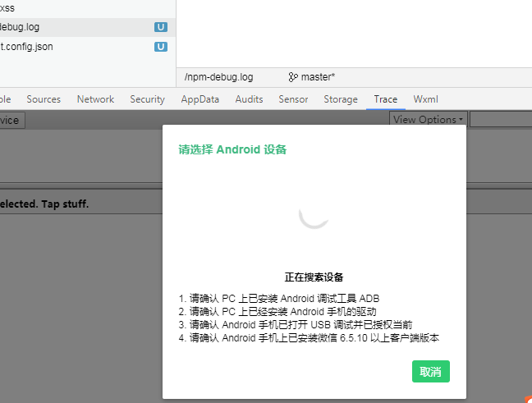Open the View Options dropdown

tap(429, 119)
